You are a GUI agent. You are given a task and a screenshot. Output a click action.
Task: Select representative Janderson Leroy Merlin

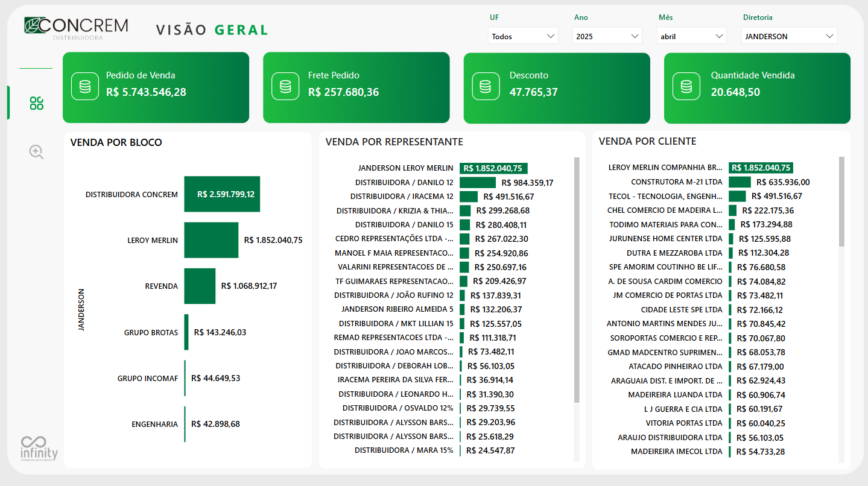(405, 168)
